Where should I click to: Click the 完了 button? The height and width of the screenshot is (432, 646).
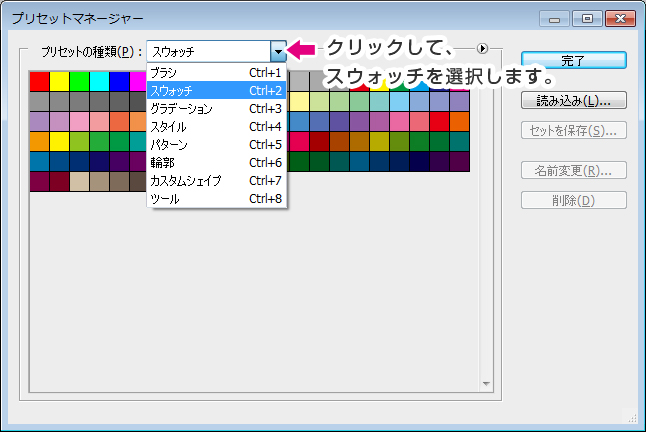[x=574, y=61]
